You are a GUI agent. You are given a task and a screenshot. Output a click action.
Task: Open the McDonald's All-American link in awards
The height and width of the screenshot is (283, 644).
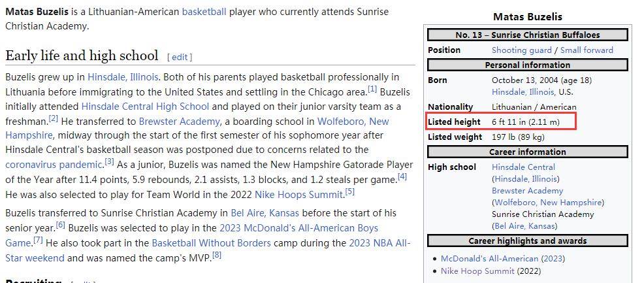click(489, 259)
